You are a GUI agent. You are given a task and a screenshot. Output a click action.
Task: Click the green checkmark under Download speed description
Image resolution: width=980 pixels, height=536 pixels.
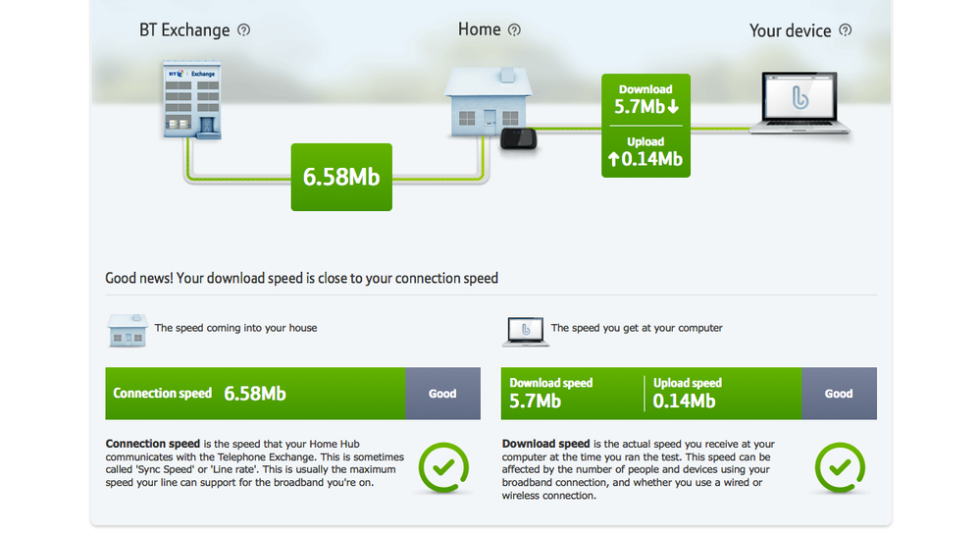[x=840, y=468]
